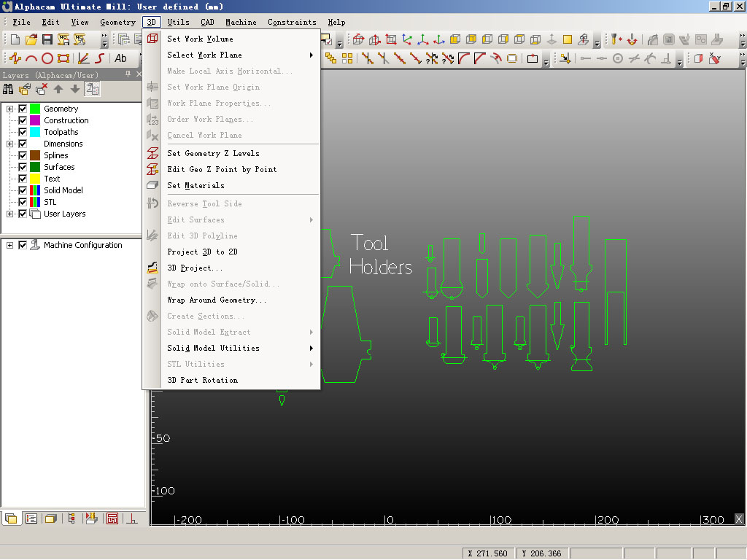Create a new file from the toolbar
This screenshot has width=747, height=560.
15,39
